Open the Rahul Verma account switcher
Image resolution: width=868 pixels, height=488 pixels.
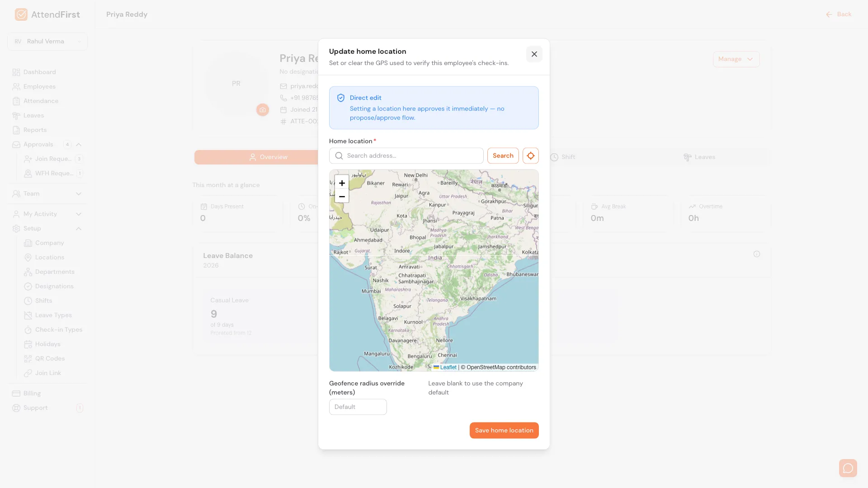pyautogui.click(x=47, y=42)
